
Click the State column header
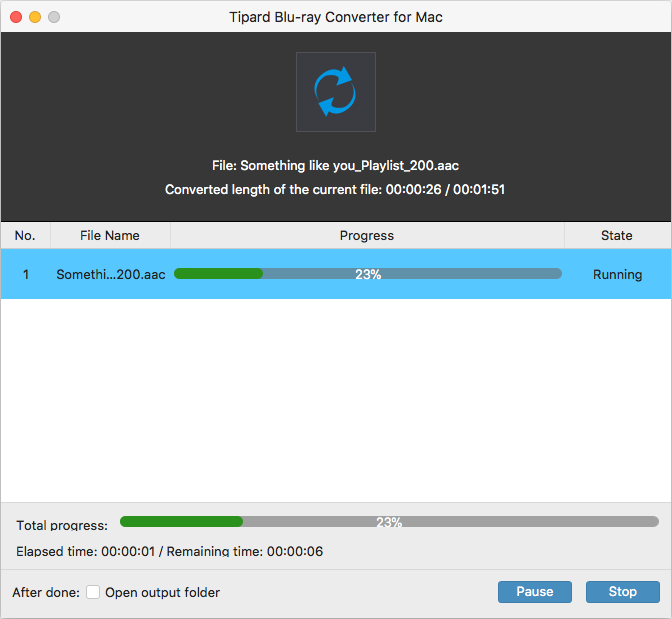(616, 236)
